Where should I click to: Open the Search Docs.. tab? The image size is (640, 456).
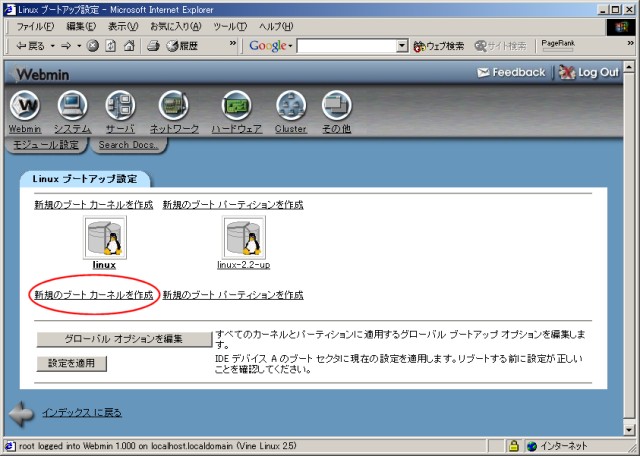coord(129,145)
